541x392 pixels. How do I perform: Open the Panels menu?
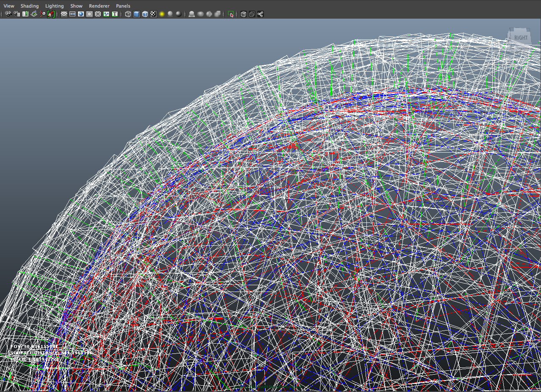tap(123, 6)
